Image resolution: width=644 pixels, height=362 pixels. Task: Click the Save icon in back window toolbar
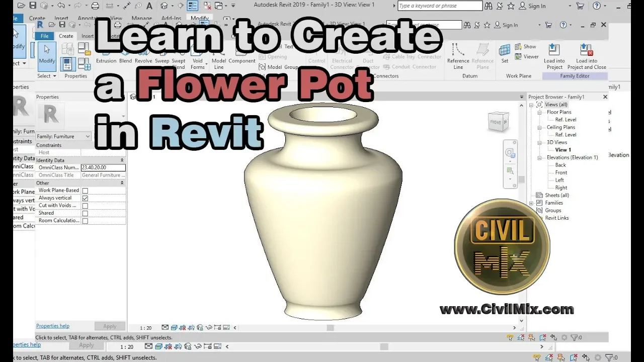[x=33, y=6]
